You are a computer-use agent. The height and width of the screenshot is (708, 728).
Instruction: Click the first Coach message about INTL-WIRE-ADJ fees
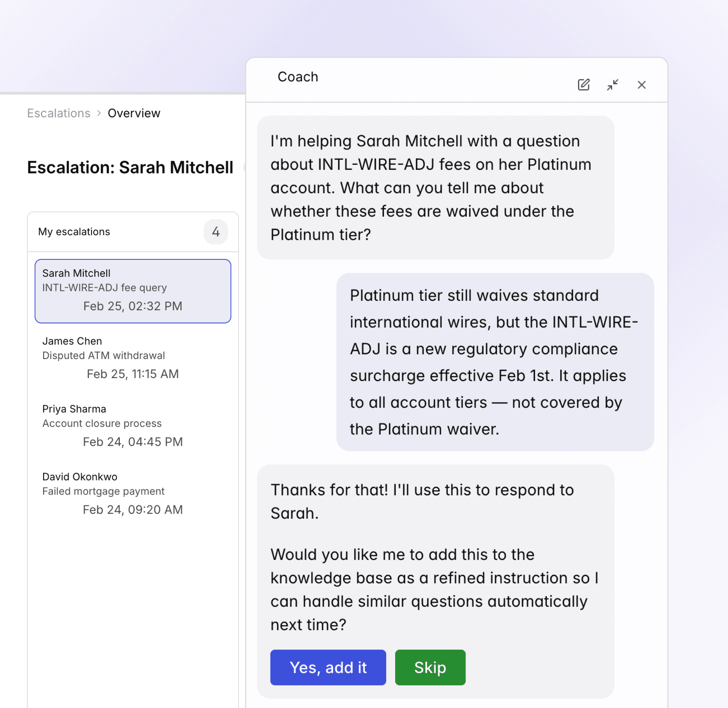click(x=435, y=187)
